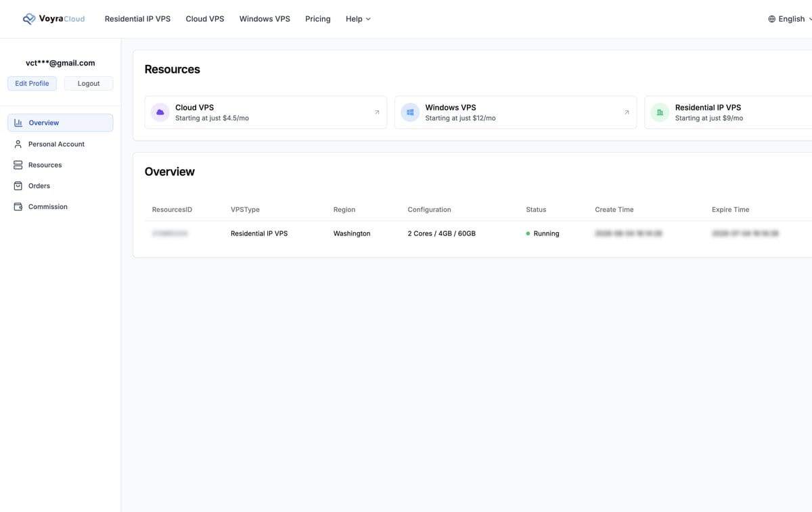812x512 pixels.
Task: Click the blurred Expire Time value
Action: pos(745,233)
